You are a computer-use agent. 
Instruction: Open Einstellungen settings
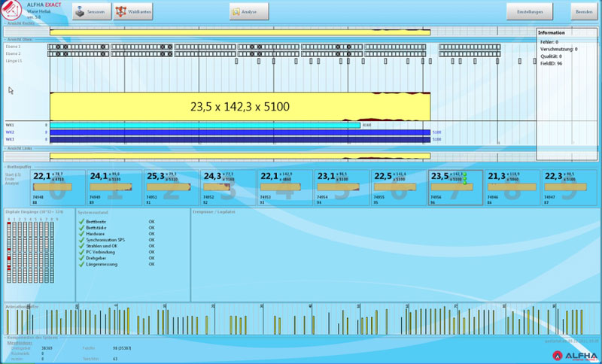[x=530, y=12]
